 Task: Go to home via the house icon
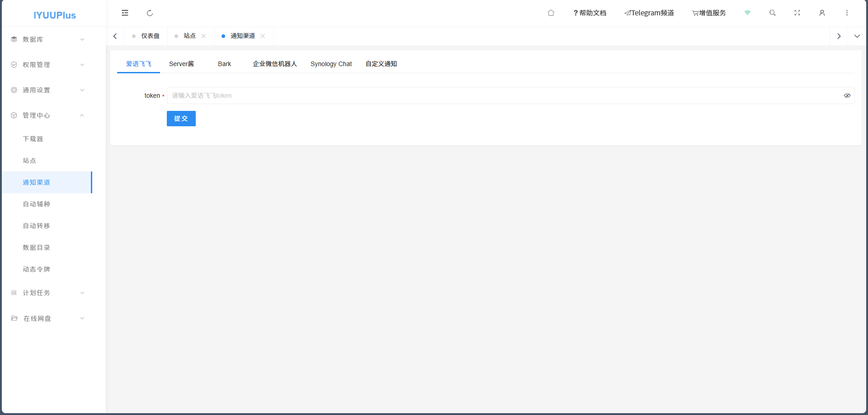click(x=551, y=13)
